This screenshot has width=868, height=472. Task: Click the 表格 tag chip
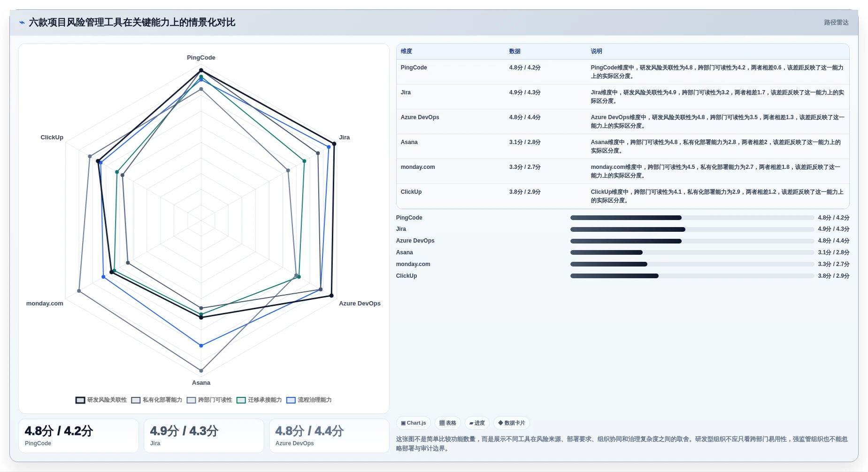[x=448, y=423]
